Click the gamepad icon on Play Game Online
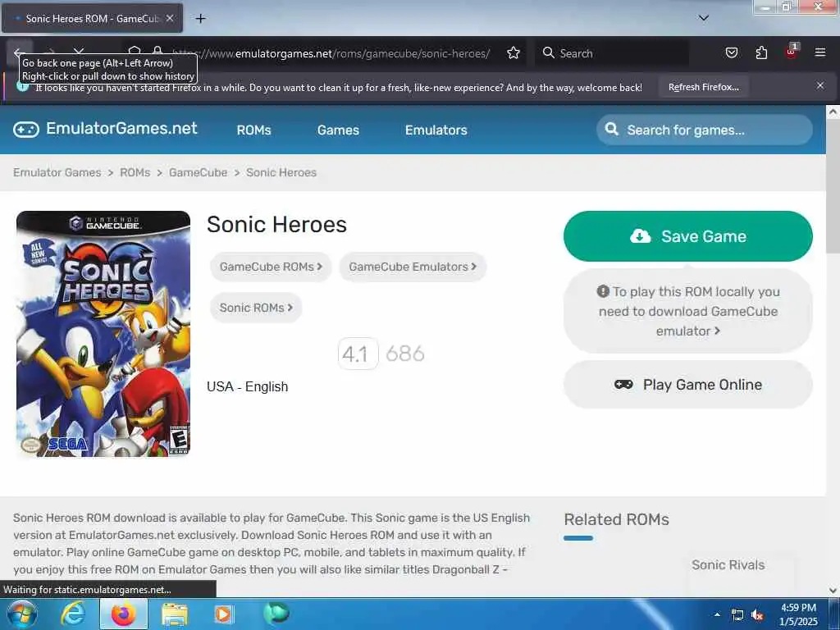Image resolution: width=840 pixels, height=630 pixels. coord(623,384)
